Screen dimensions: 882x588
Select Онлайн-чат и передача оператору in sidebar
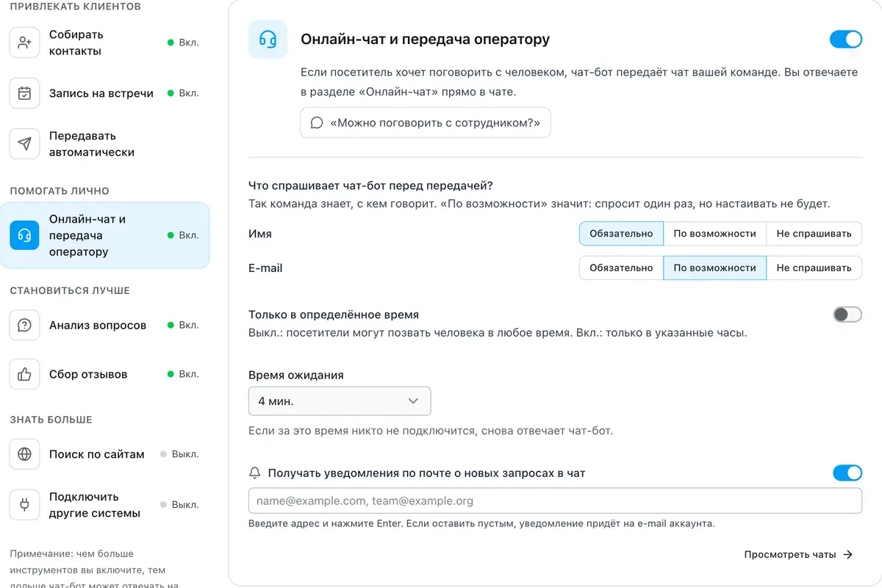click(104, 235)
